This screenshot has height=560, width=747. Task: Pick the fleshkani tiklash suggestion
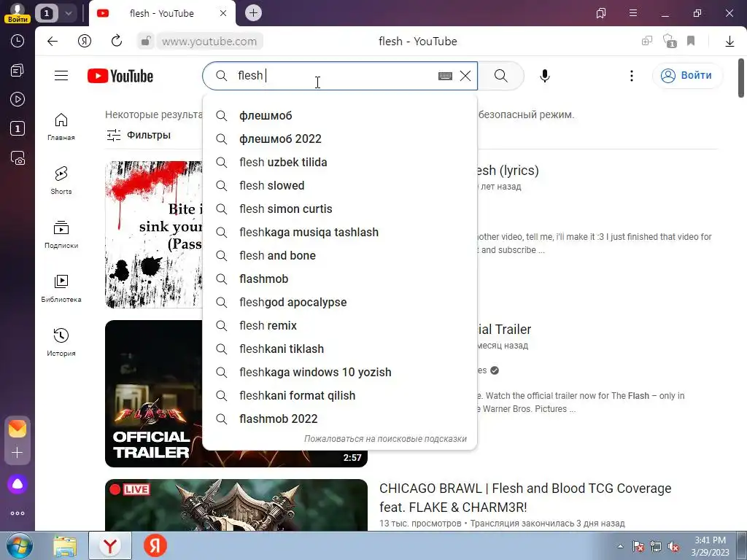tap(340, 349)
